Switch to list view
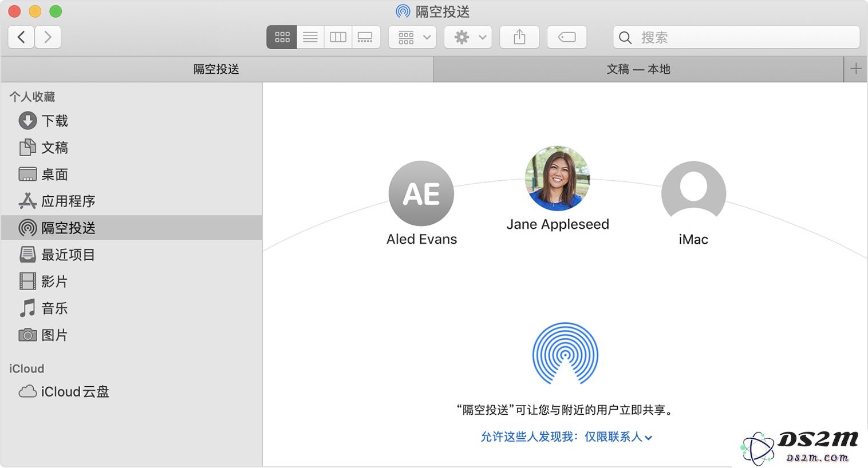This screenshot has height=468, width=868. [x=310, y=37]
